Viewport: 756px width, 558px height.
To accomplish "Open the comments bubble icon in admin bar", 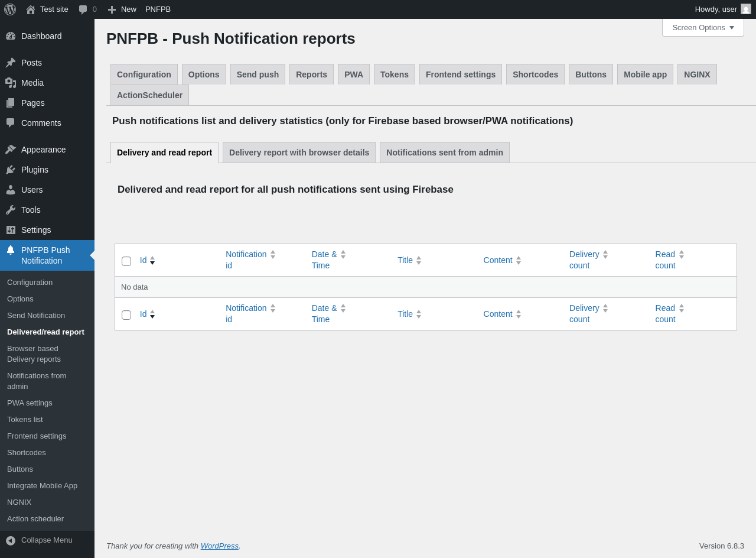I will pos(83,9).
